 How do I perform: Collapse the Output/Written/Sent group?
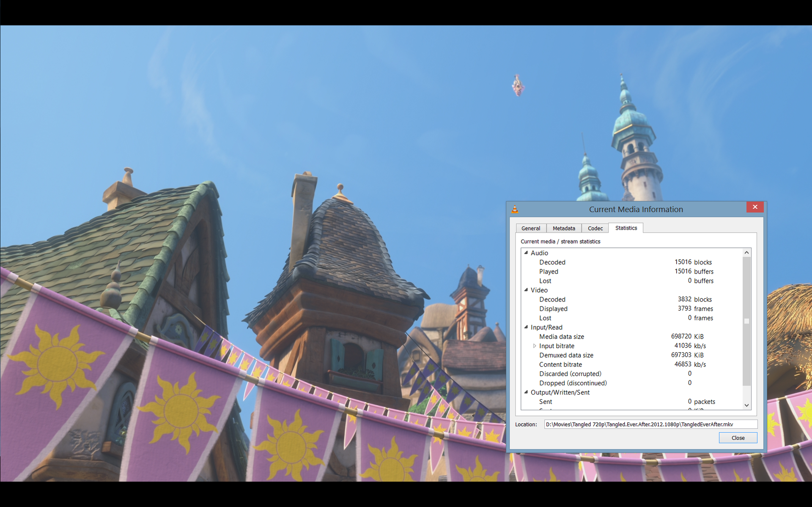click(x=526, y=392)
